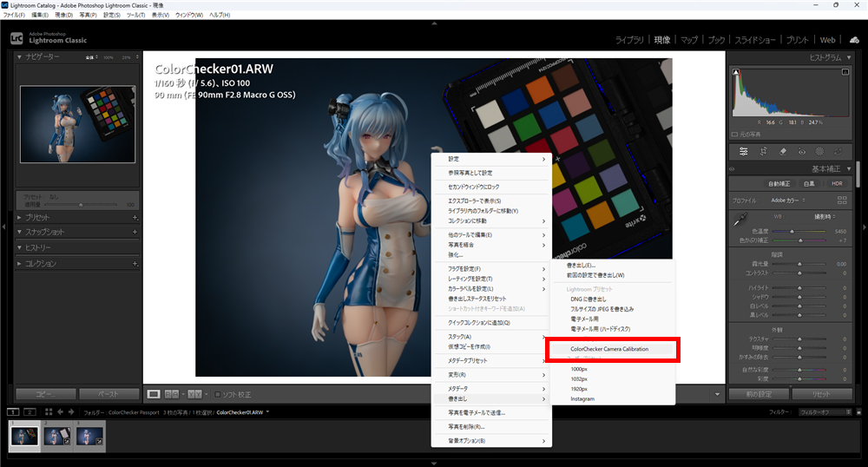Open the WB 撮影時 dropdown
The width and height of the screenshot is (868, 467).
(825, 216)
